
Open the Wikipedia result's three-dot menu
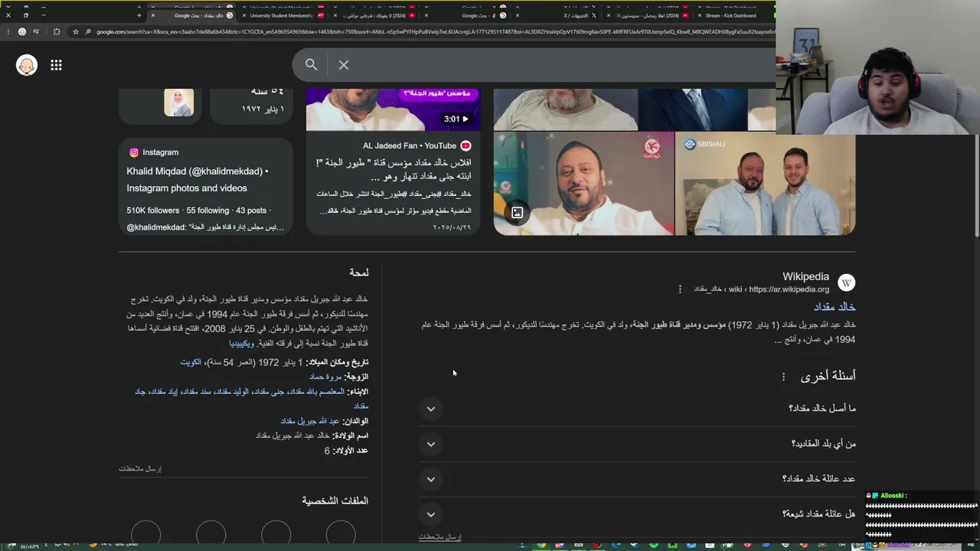[x=680, y=289]
